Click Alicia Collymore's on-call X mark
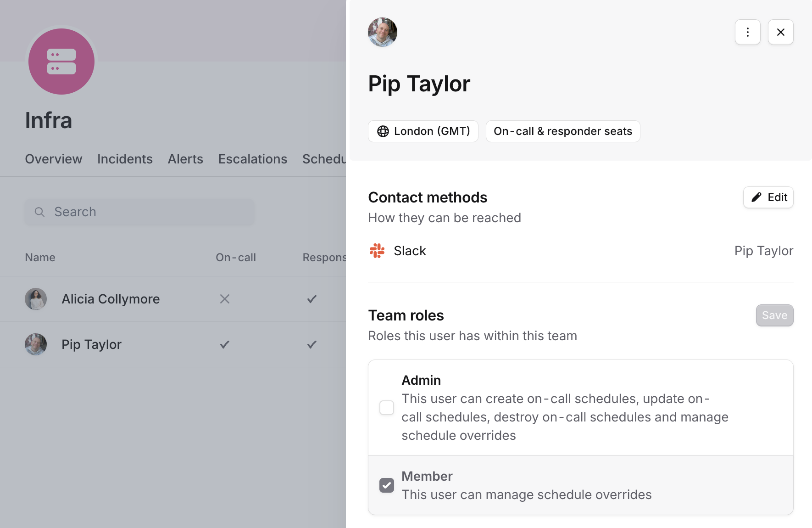The width and height of the screenshot is (812, 528). click(224, 299)
